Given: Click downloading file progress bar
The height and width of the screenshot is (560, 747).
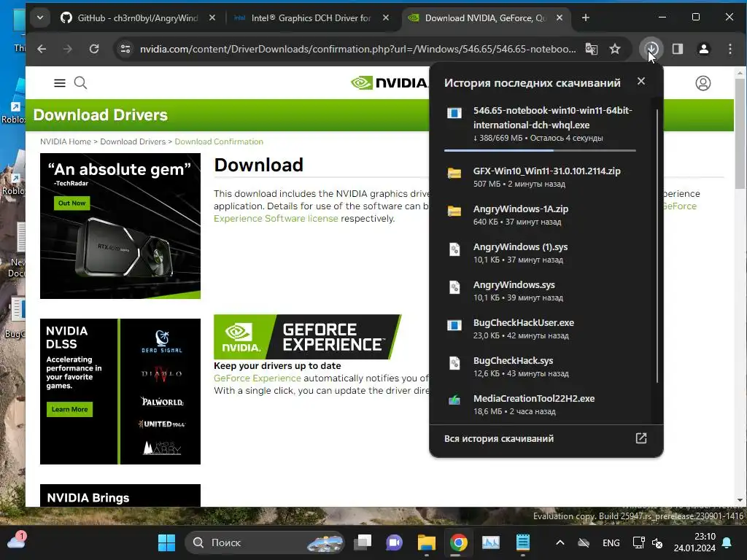Looking at the screenshot, I should click(x=540, y=150).
